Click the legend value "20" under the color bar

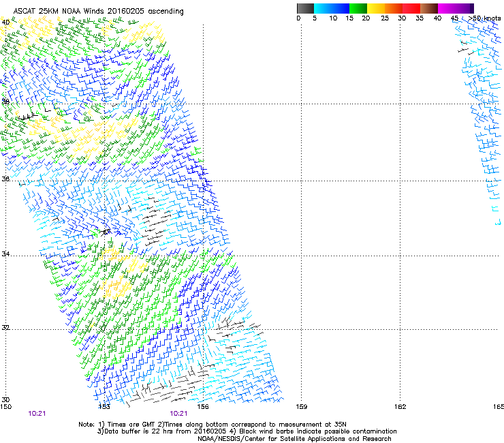(x=366, y=18)
